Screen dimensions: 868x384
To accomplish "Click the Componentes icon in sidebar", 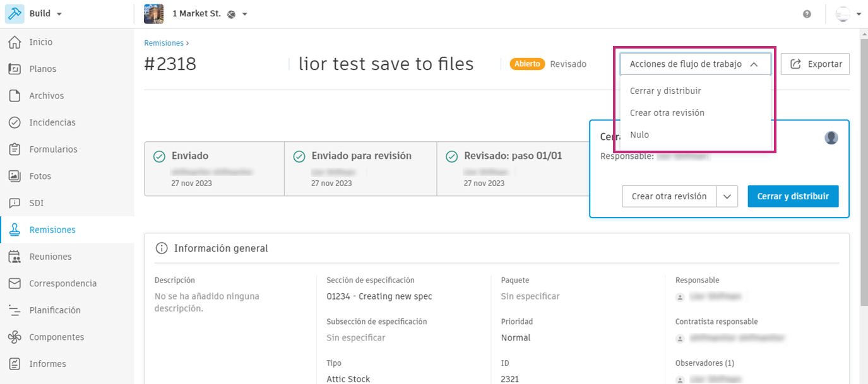I will click(x=15, y=337).
